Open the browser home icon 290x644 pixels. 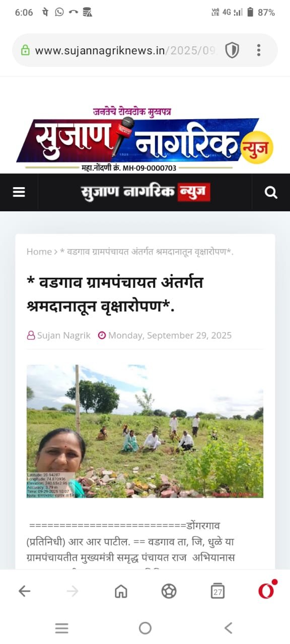[x=121, y=591]
